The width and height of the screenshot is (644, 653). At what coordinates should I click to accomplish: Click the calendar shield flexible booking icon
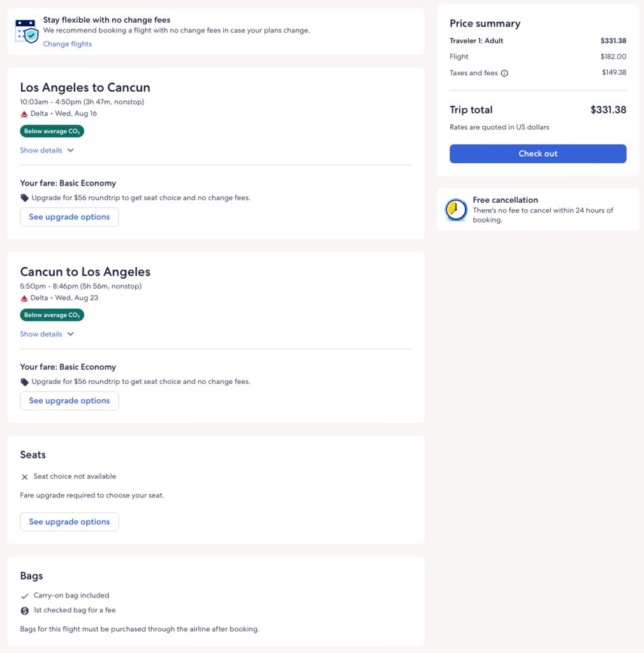click(27, 31)
